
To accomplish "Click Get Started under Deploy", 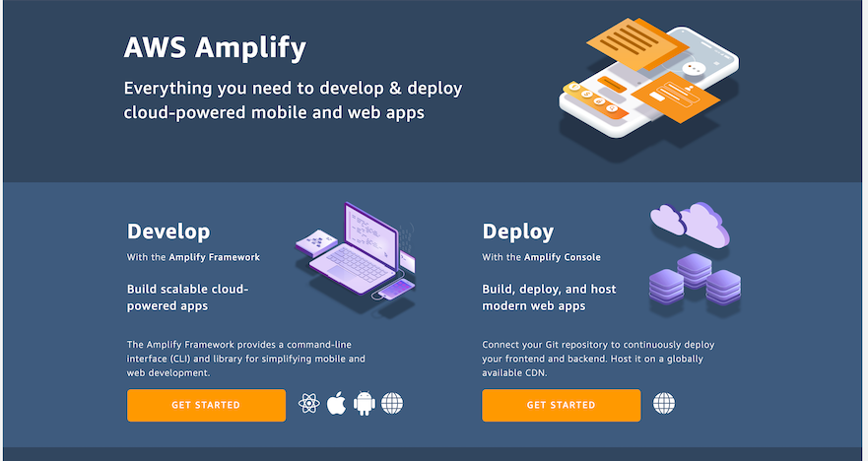I will click(x=562, y=405).
